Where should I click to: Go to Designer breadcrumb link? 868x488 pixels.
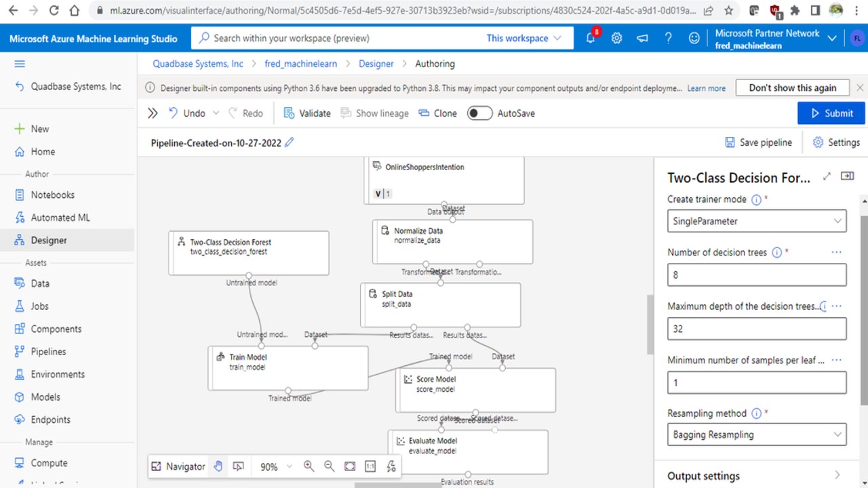tap(376, 64)
